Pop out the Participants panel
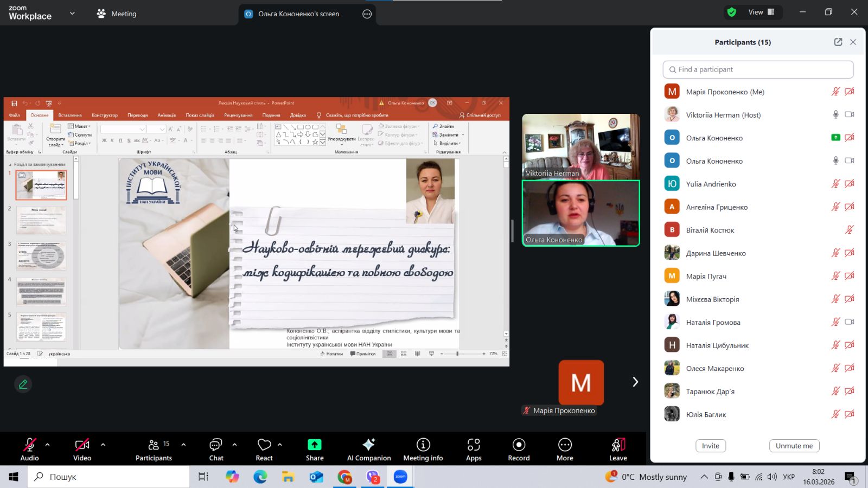Viewport: 868px width, 488px height. (x=838, y=42)
